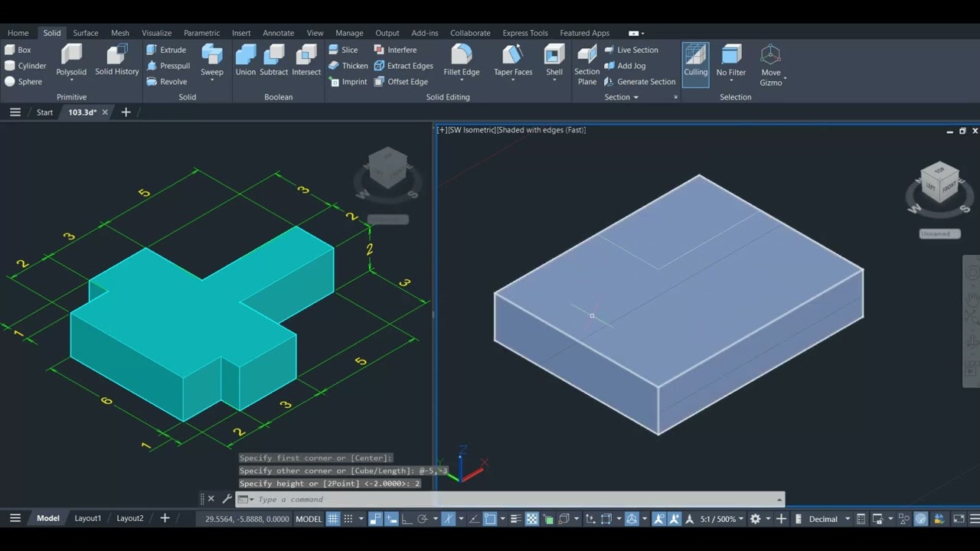Apply the Union boolean operation
This screenshot has height=551, width=980.
246,60
